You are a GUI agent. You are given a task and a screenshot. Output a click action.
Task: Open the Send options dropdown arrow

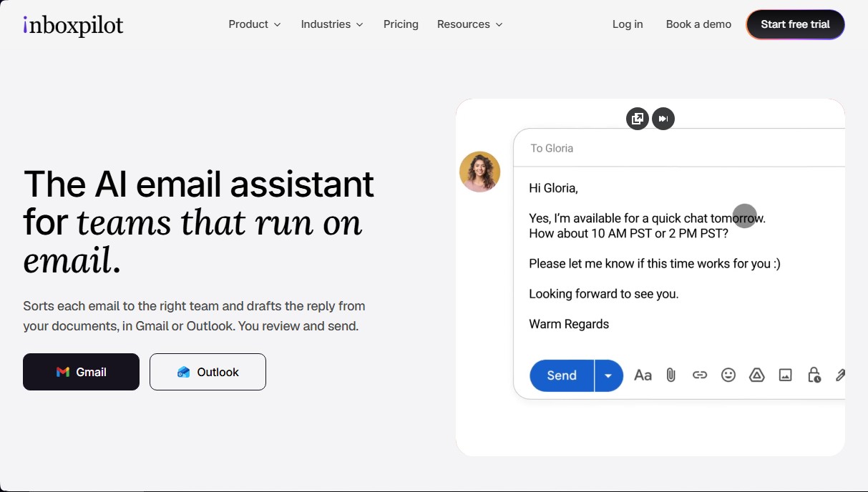tap(609, 375)
